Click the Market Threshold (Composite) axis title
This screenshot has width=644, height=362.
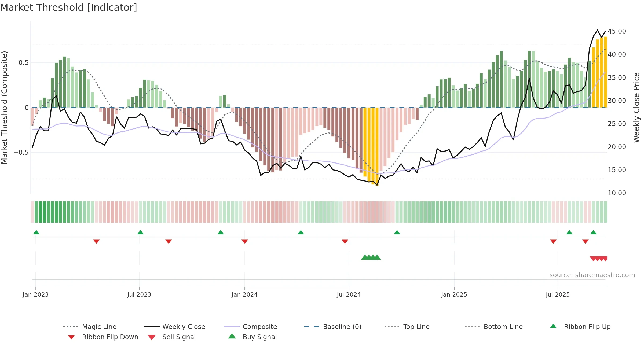click(x=4, y=108)
